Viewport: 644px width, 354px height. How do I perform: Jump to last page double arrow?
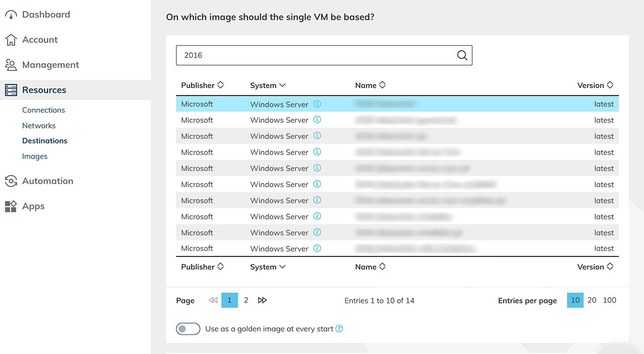262,300
